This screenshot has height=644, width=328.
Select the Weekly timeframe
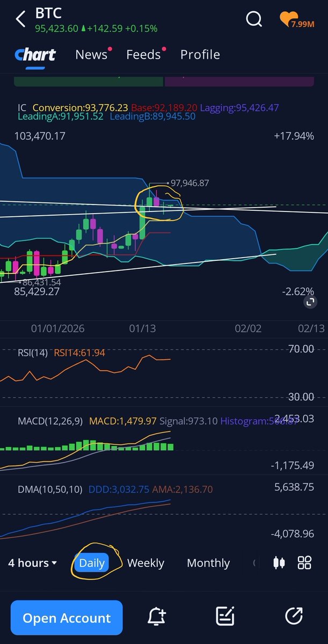145,562
